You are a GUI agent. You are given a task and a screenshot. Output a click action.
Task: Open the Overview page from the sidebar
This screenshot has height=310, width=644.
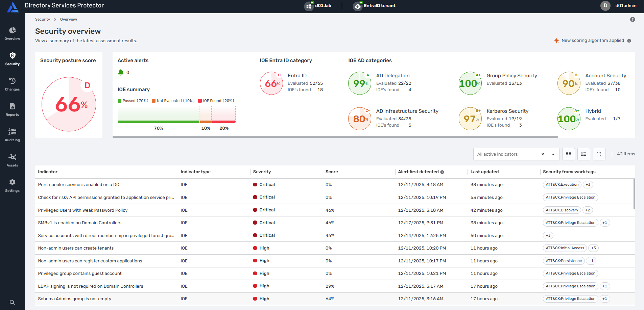pos(12,34)
